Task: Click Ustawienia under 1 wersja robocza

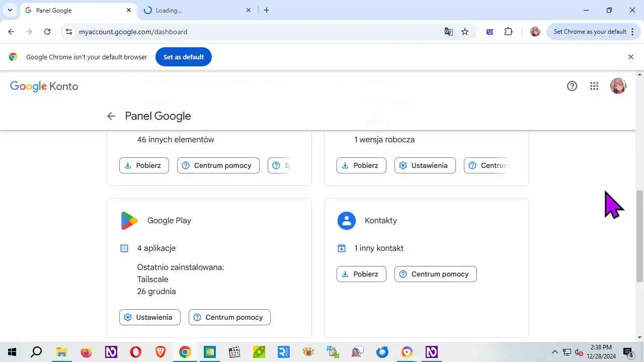Action: [425, 165]
